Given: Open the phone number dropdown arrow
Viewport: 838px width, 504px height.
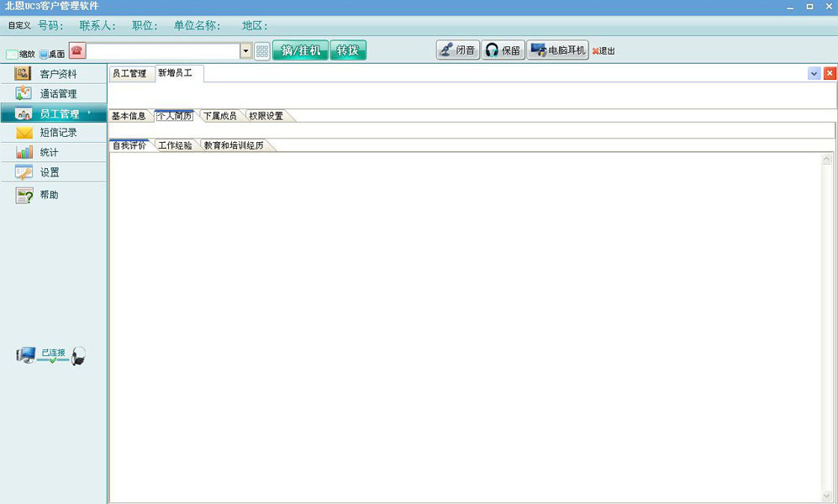Looking at the screenshot, I should click(245, 51).
